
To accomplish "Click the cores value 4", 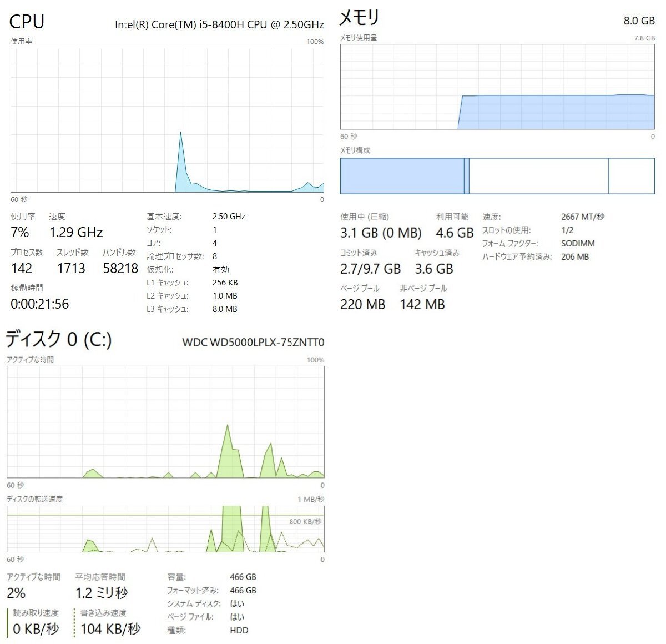I will pyautogui.click(x=215, y=243).
